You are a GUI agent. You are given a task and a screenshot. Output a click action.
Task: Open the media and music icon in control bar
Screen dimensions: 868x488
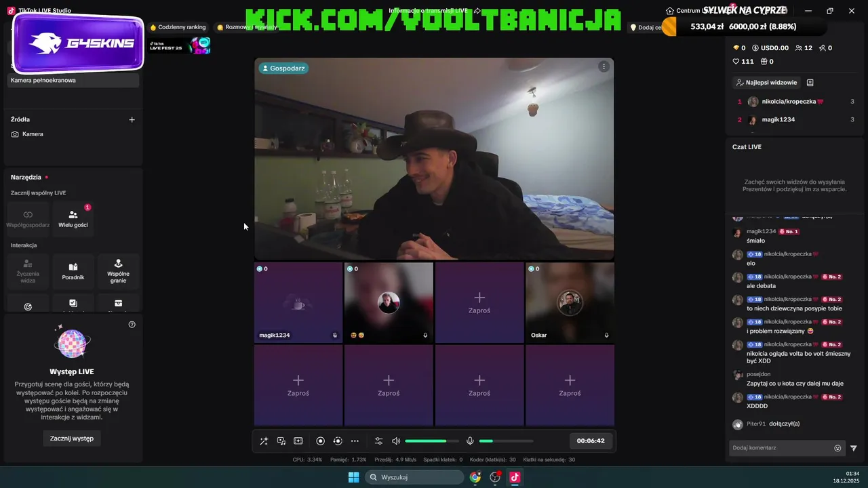(x=281, y=441)
